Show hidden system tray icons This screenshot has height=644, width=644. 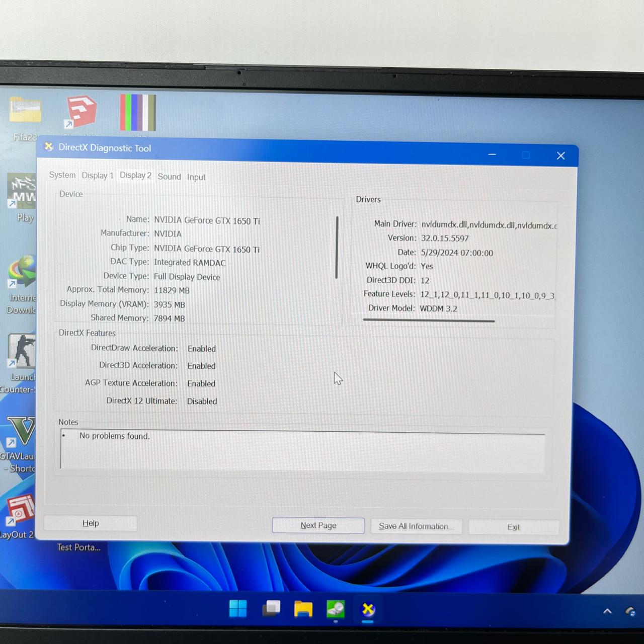coord(607,611)
